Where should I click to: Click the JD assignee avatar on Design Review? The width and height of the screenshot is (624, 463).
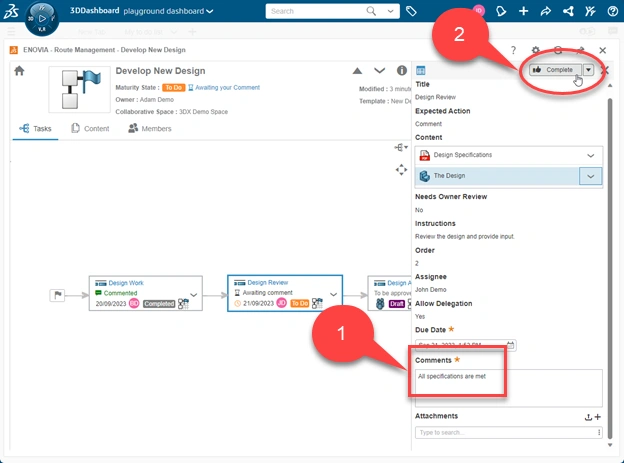pos(281,303)
